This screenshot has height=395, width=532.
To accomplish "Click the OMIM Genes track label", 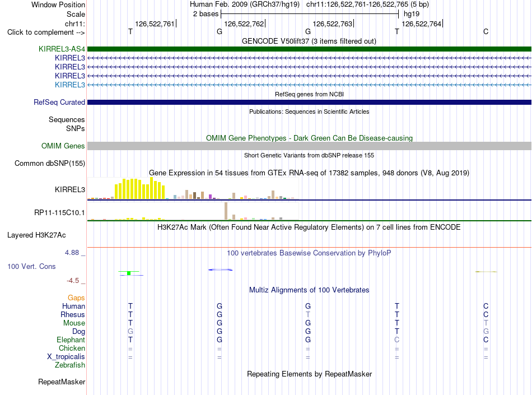I will coord(63,146).
